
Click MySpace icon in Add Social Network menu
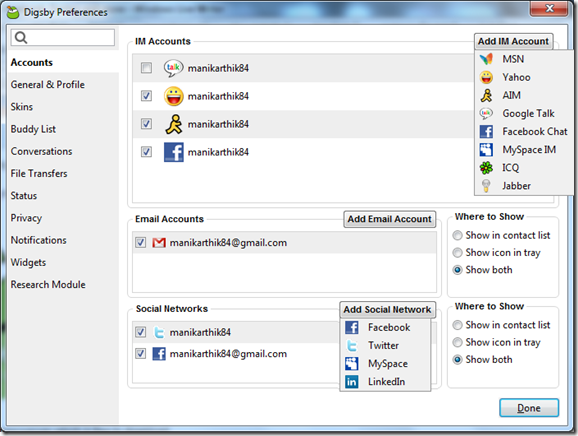(x=352, y=363)
